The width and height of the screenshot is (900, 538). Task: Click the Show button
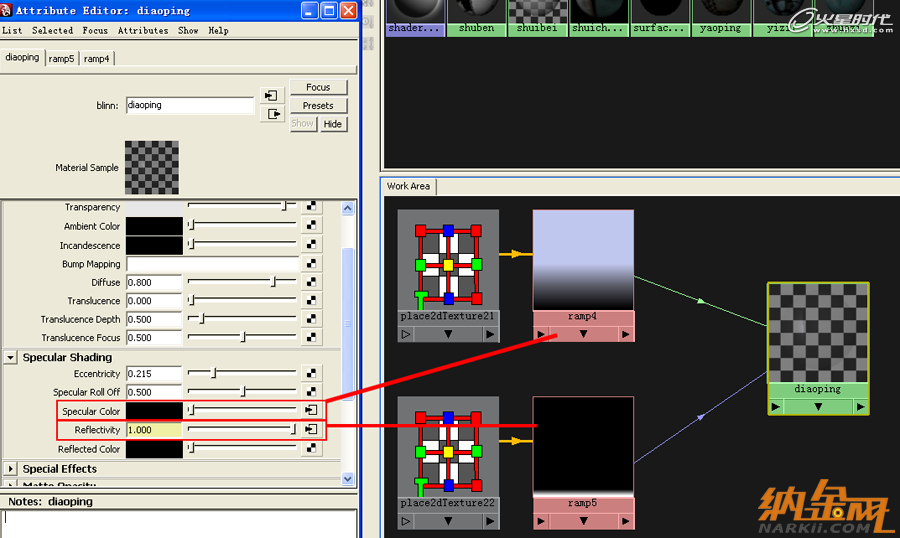pos(302,123)
